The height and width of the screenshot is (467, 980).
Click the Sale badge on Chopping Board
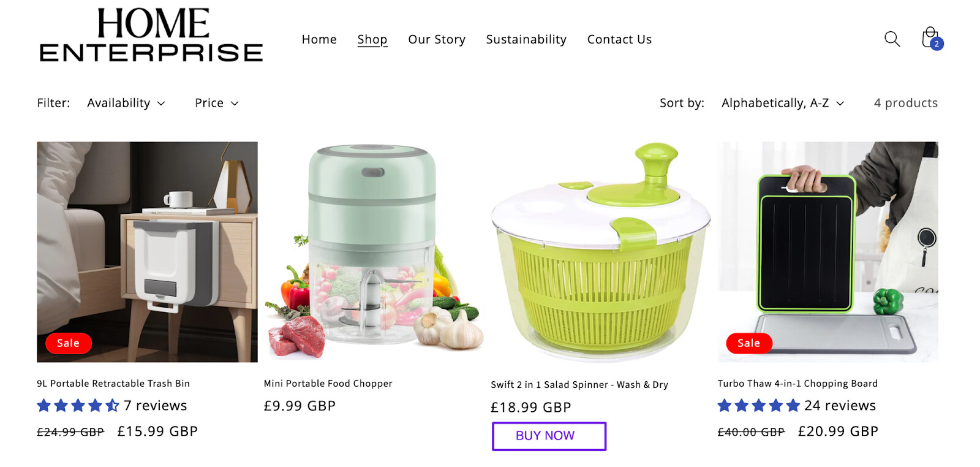(x=748, y=343)
